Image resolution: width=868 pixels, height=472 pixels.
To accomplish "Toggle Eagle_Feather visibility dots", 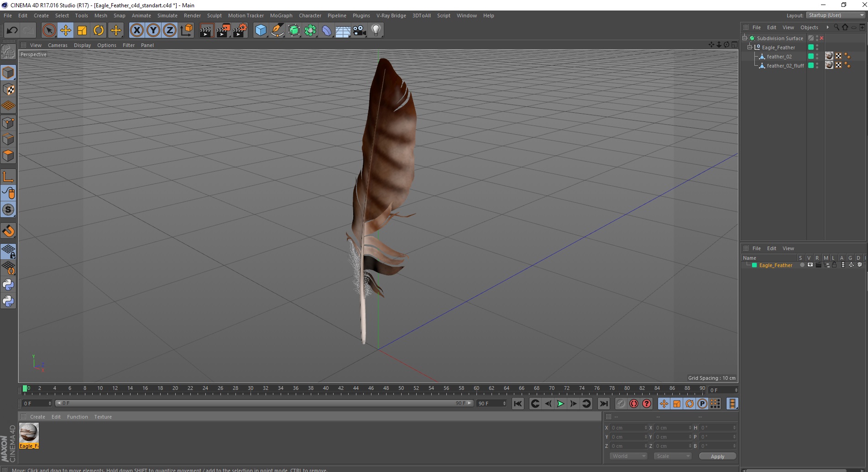I will click(817, 47).
